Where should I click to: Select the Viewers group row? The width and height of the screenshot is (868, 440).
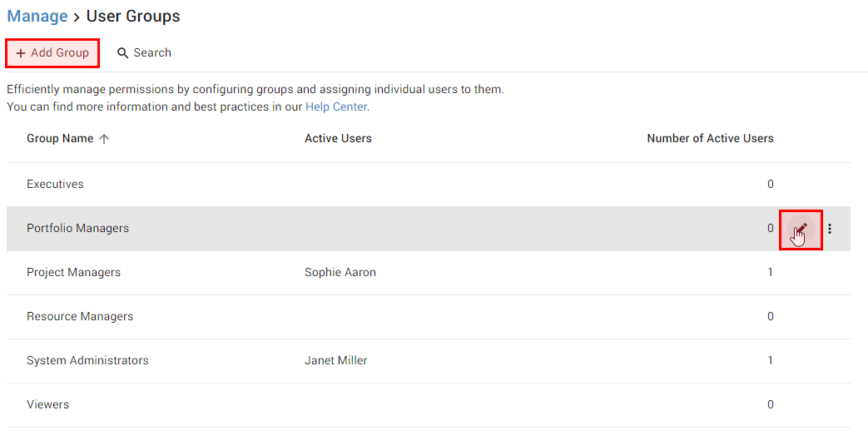pos(429,404)
